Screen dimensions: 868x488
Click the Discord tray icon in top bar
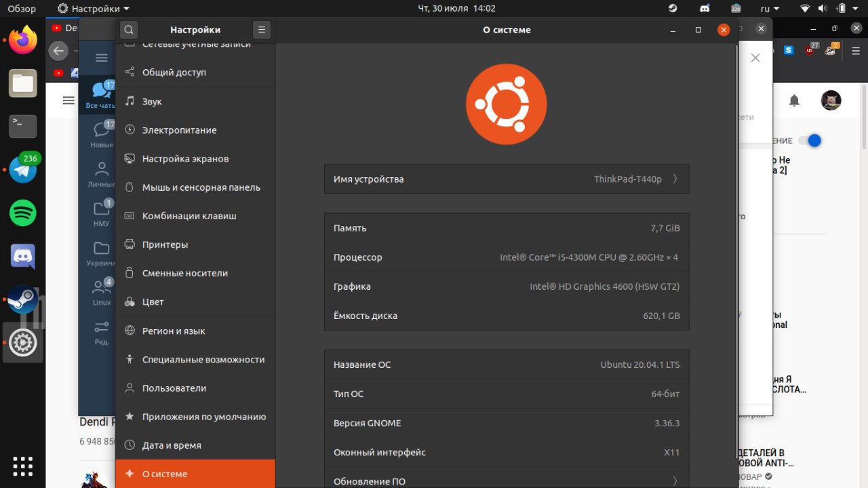(705, 9)
